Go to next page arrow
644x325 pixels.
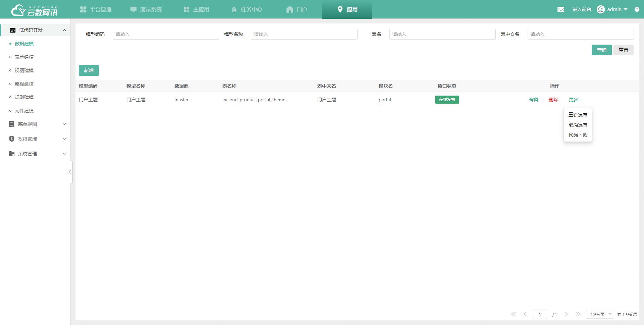[x=567, y=314]
